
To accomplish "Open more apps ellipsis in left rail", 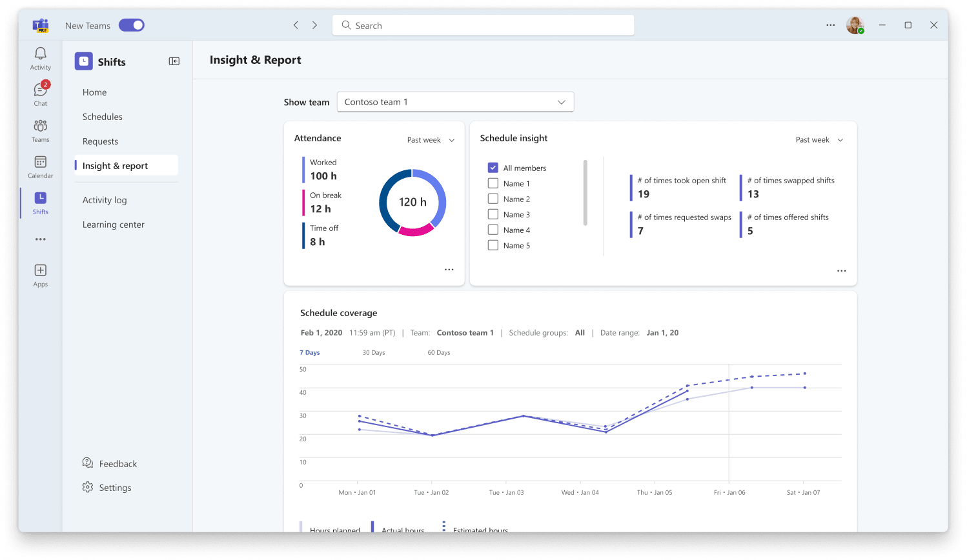I will [41, 239].
